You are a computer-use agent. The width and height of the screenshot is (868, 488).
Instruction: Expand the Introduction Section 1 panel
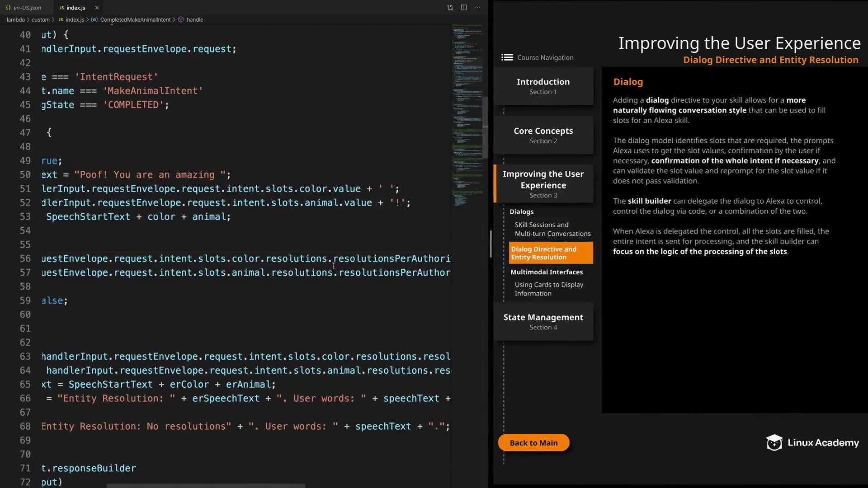point(543,86)
